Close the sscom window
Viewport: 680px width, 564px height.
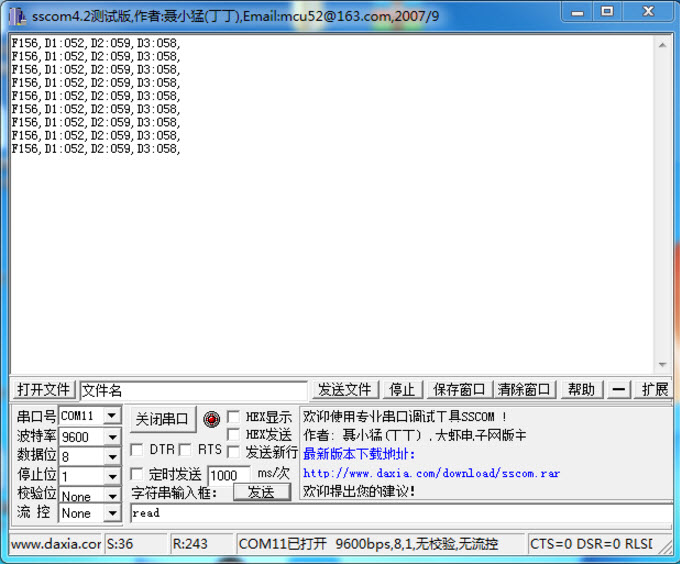point(648,12)
